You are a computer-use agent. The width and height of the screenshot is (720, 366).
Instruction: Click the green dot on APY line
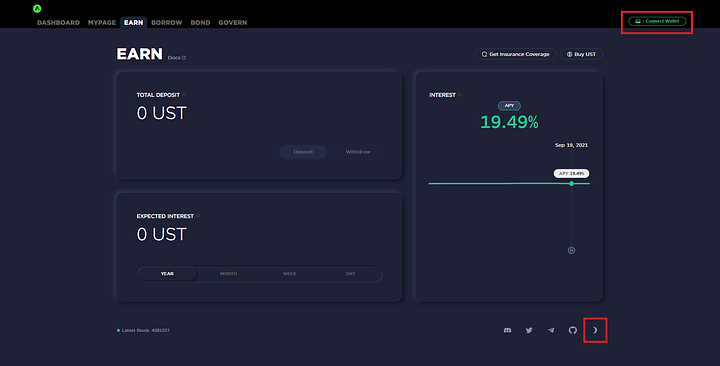point(572,184)
